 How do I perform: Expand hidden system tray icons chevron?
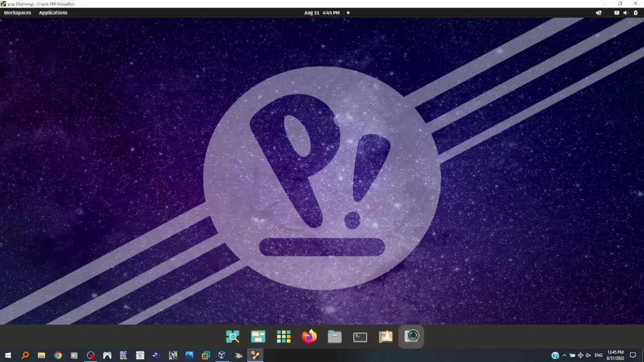tap(564, 355)
